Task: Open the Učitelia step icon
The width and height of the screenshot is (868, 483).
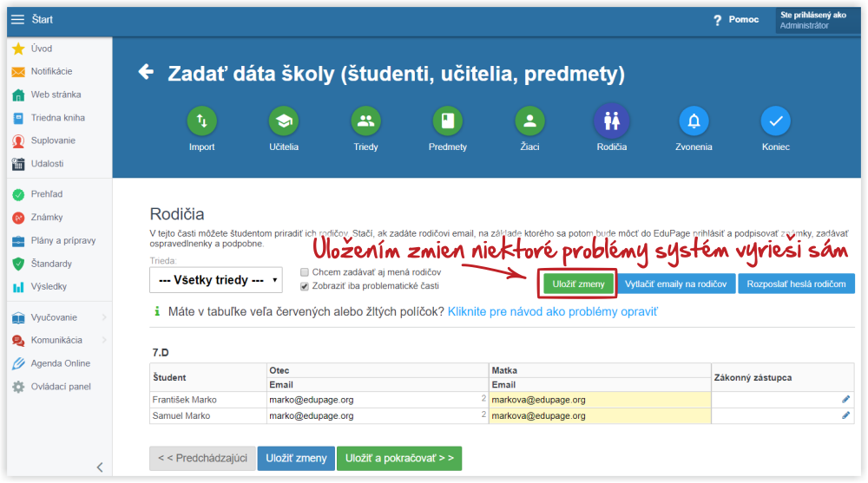Action: coord(284,121)
